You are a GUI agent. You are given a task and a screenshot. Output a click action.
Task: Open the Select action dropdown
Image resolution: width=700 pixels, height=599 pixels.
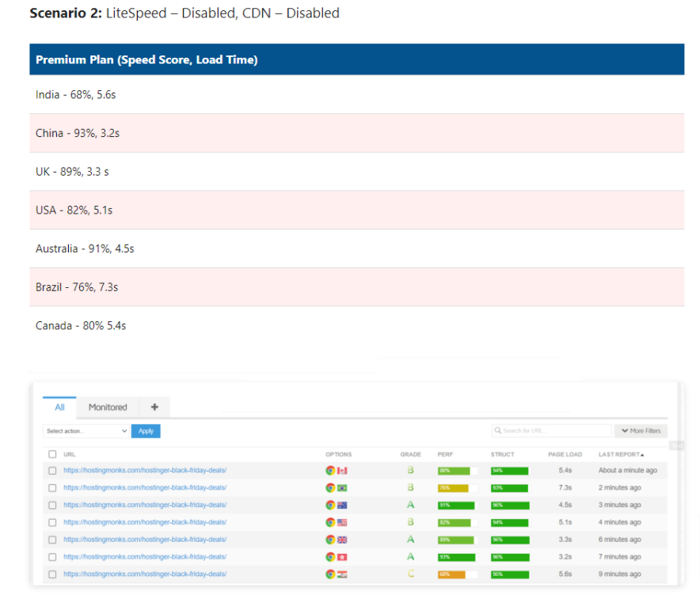(85, 430)
